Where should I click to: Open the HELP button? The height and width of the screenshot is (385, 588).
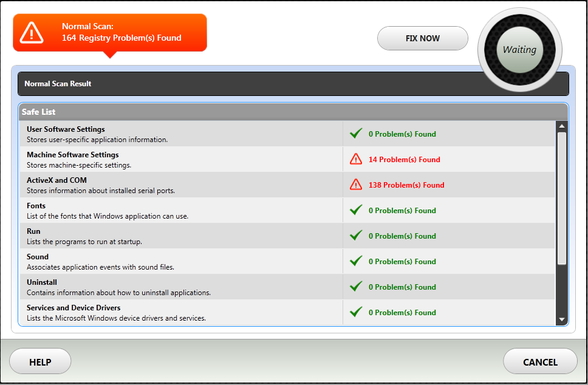pyautogui.click(x=40, y=362)
